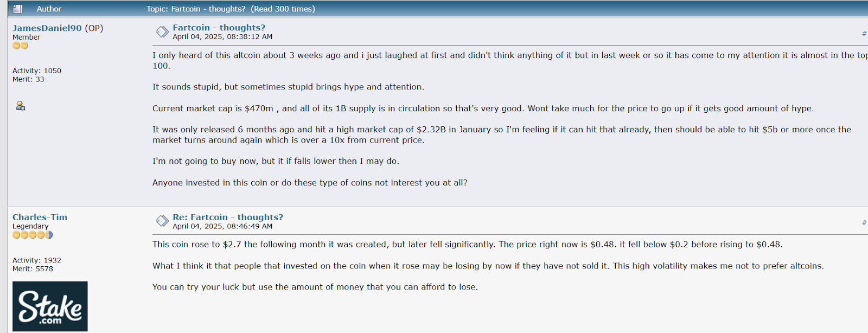Click the reply's post number link at right edge
This screenshot has height=333, width=868.
[x=865, y=222]
